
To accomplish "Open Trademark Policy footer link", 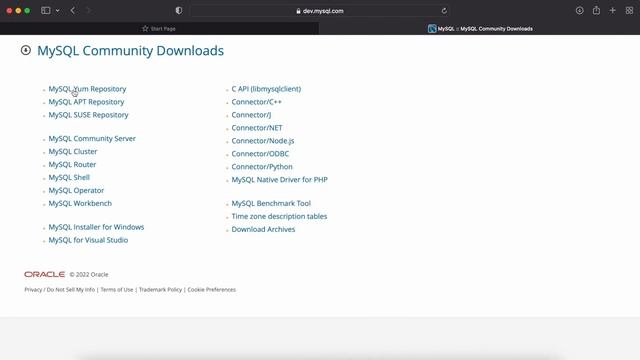I will (x=160, y=290).
